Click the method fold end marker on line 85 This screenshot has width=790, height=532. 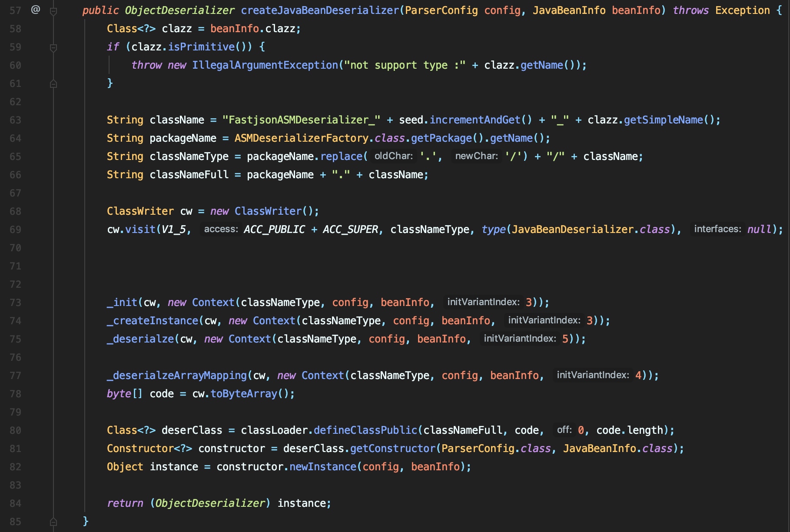[53, 522]
